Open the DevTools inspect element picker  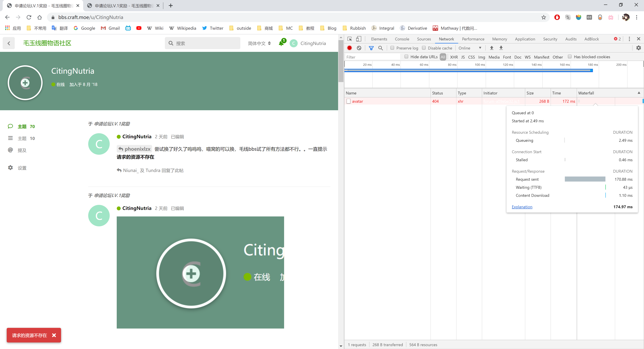[350, 39]
